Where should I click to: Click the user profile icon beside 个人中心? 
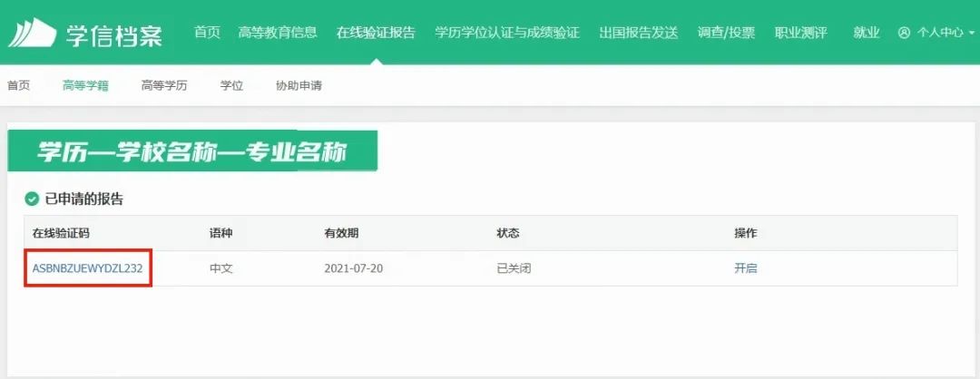click(904, 33)
